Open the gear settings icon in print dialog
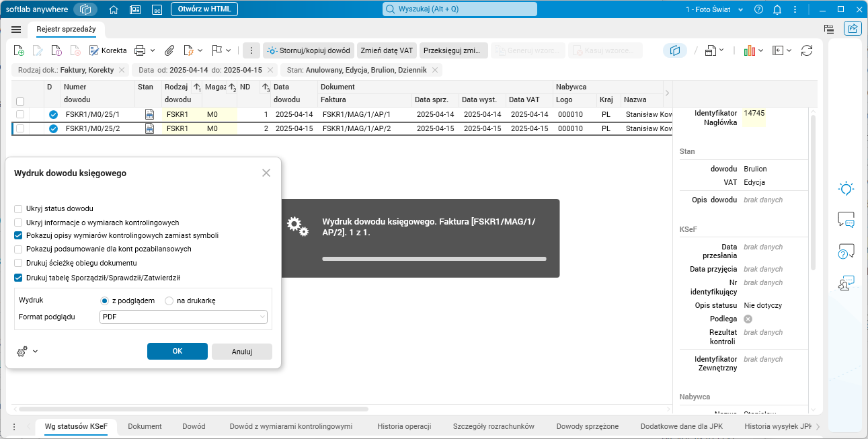This screenshot has width=868, height=439. click(22, 351)
